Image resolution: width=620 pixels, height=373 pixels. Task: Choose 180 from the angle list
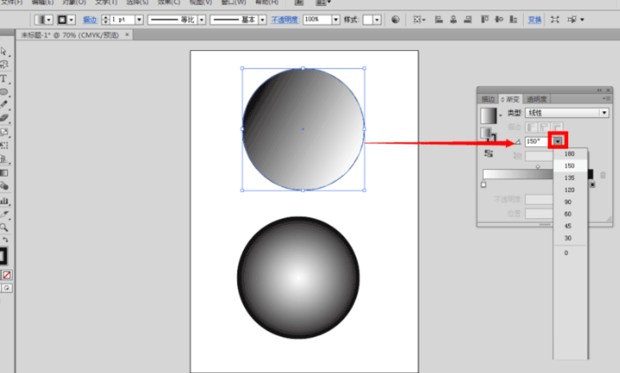click(x=570, y=153)
